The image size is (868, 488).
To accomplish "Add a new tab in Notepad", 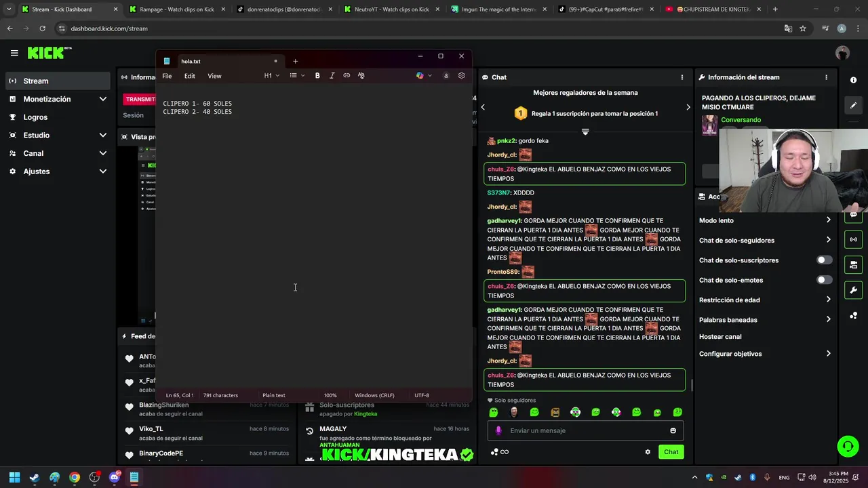I will pos(295,61).
